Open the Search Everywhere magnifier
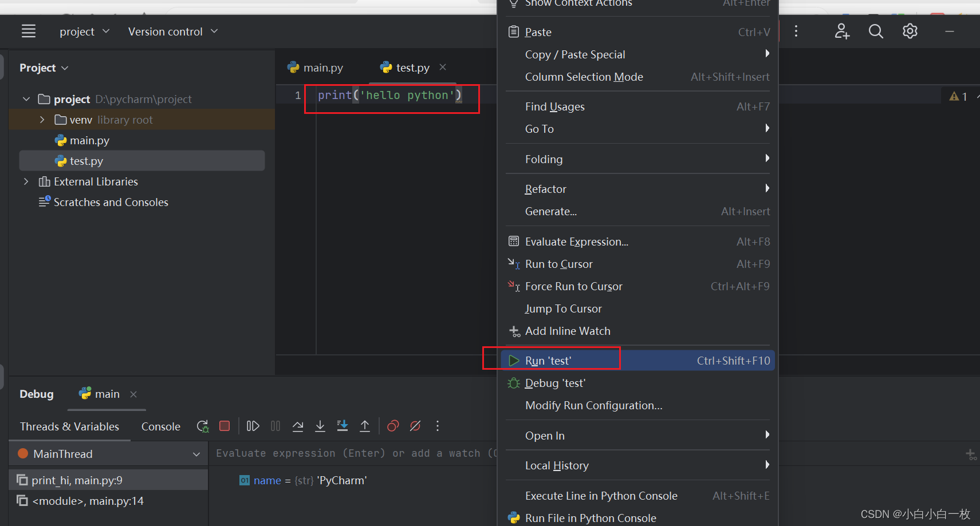This screenshot has width=980, height=526. tap(876, 31)
